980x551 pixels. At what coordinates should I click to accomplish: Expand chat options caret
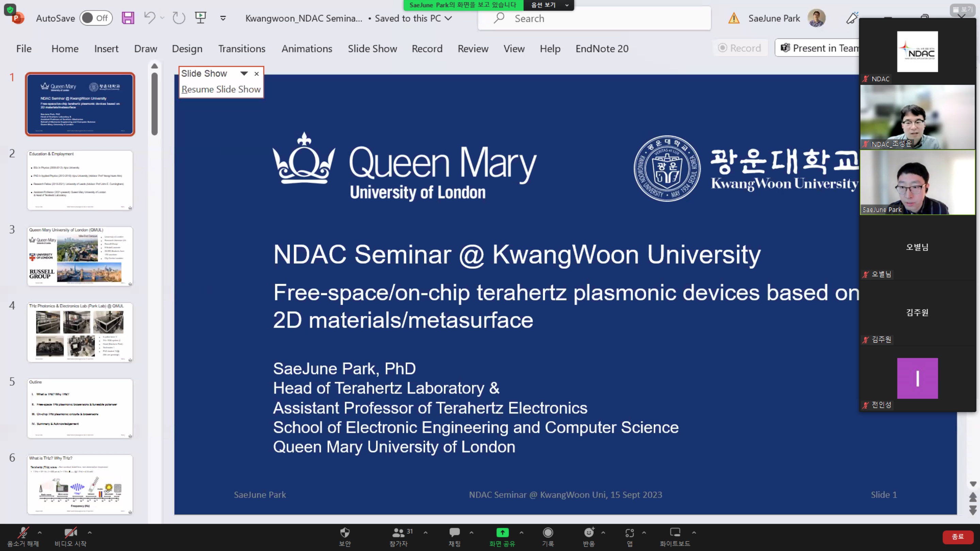pos(472,532)
